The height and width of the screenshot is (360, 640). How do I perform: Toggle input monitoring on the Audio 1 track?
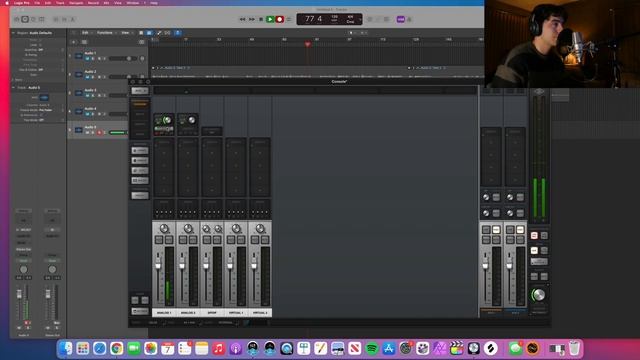[104, 58]
